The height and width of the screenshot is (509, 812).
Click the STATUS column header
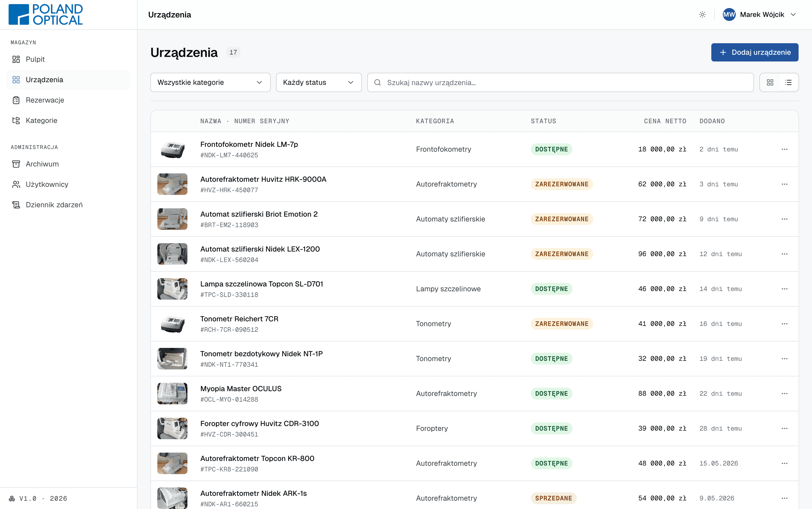pos(543,121)
